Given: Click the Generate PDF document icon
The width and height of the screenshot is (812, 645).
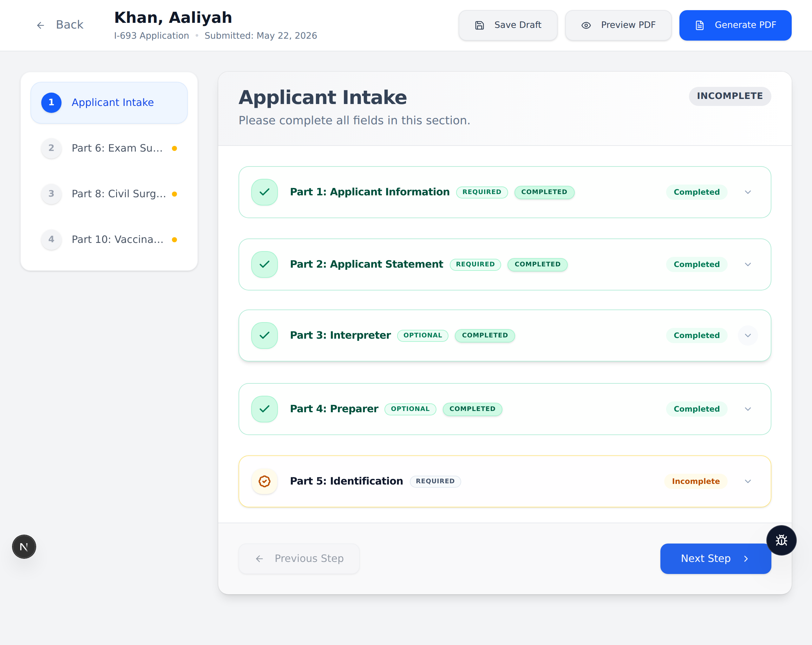Looking at the screenshot, I should (x=700, y=25).
